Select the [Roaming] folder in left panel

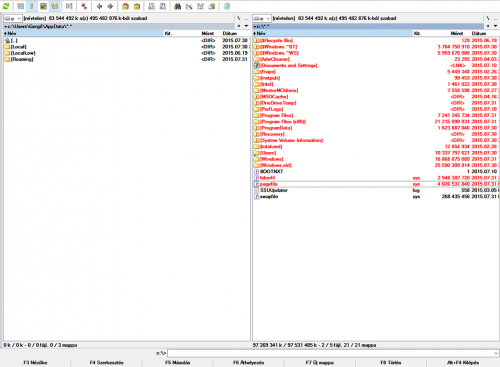pos(22,59)
